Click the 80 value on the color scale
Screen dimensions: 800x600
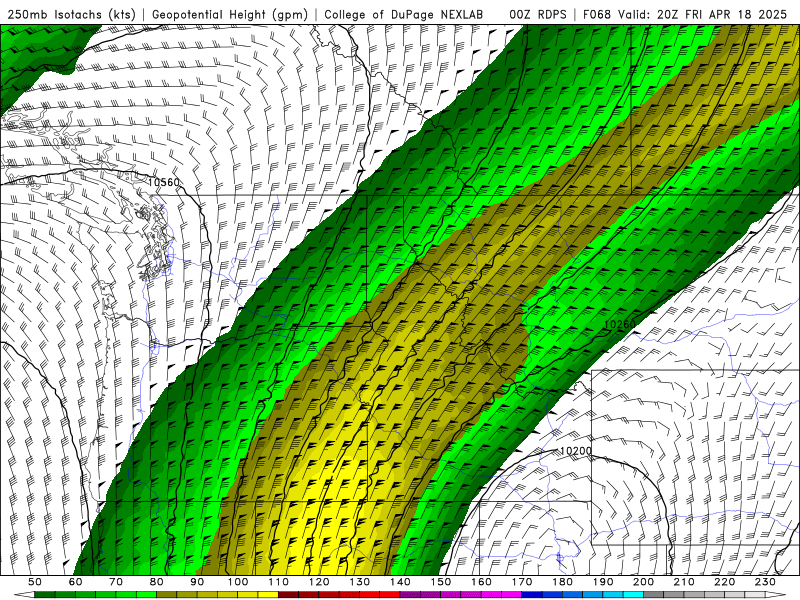point(157,582)
